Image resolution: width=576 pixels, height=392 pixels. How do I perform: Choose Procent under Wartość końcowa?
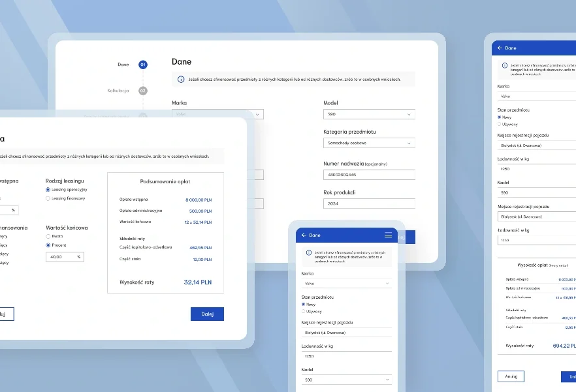click(48, 245)
